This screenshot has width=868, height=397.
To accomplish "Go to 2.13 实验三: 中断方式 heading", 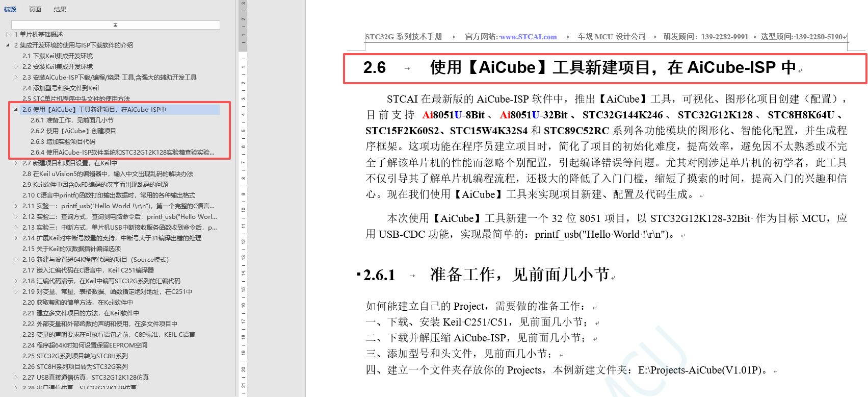I will pos(120,228).
